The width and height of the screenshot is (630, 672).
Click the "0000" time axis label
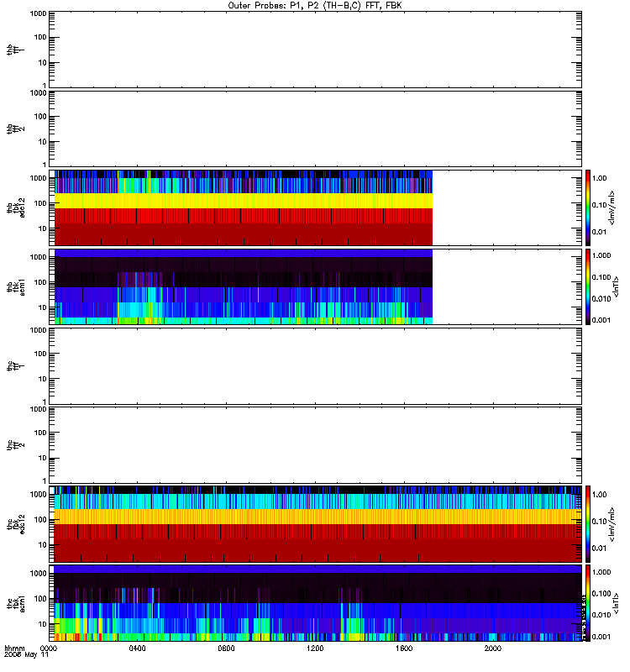[x=49, y=648]
